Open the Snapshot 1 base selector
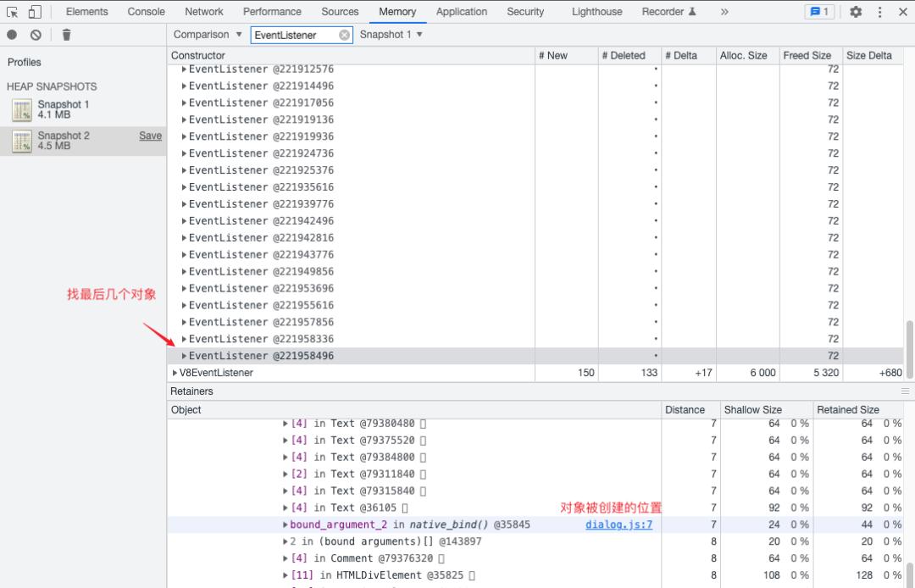 coord(391,35)
